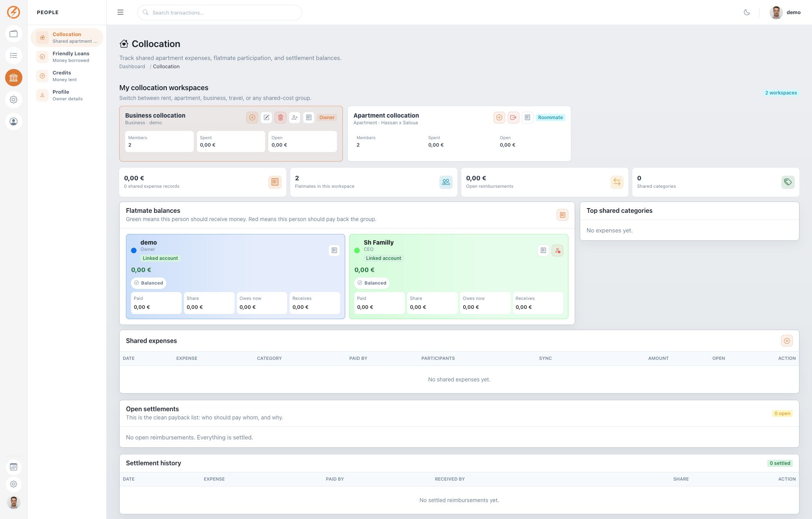Click the blue color dot beside demo

[x=134, y=250]
